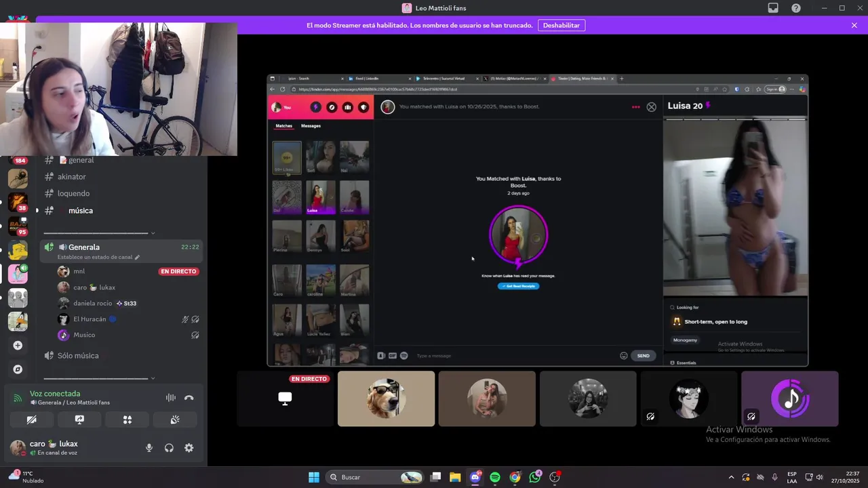Open Discord user settings gear
The image size is (868, 488).
(x=189, y=448)
